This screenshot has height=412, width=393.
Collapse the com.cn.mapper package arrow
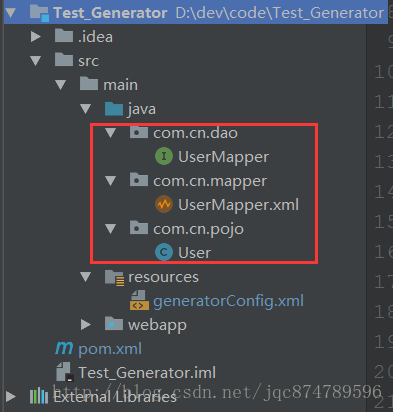click(110, 181)
